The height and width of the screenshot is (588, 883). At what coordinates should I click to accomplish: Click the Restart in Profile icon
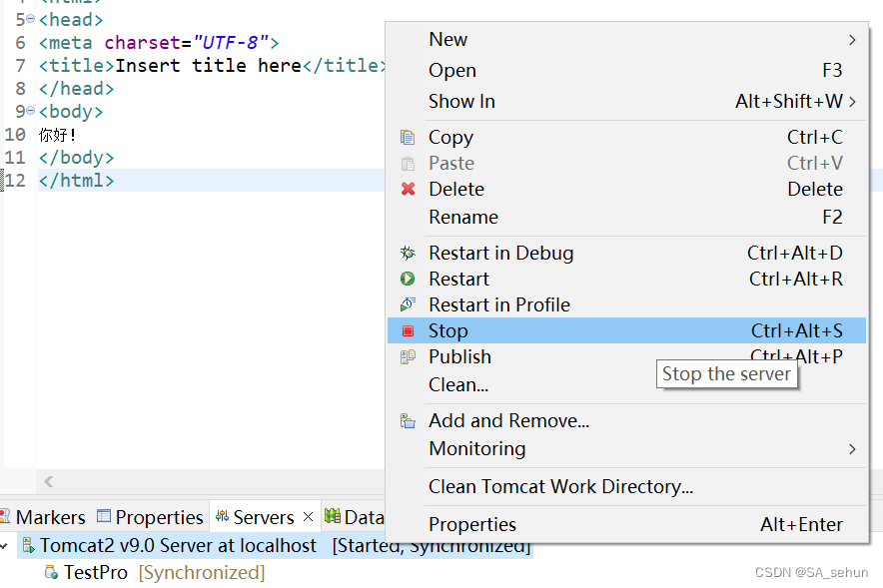tap(408, 305)
